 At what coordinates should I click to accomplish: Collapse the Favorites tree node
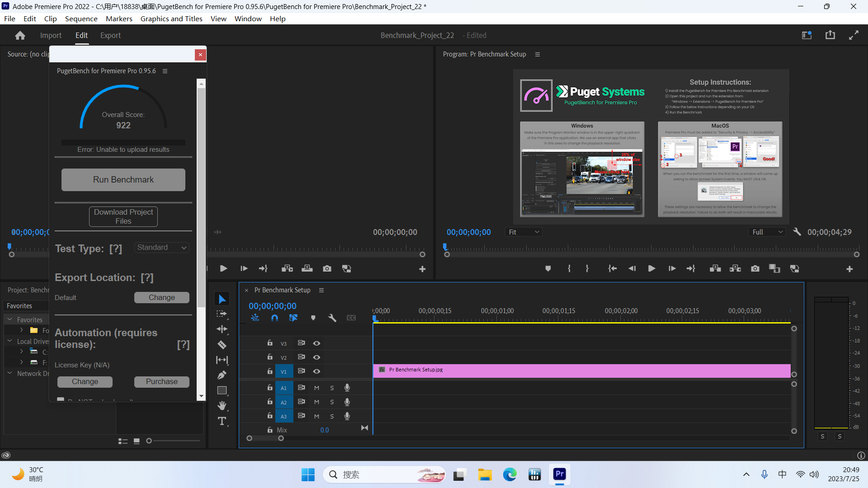click(10, 319)
